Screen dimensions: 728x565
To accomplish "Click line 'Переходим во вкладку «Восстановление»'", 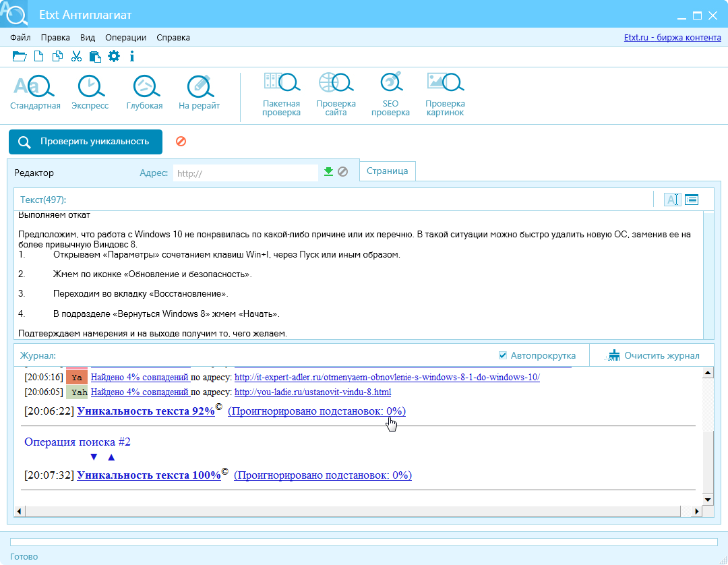I will click(x=141, y=294).
